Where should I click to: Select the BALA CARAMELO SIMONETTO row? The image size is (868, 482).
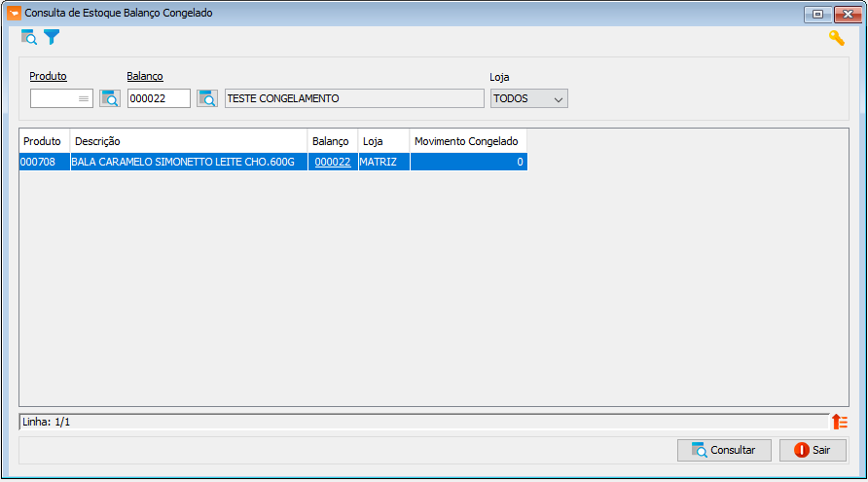click(272, 162)
